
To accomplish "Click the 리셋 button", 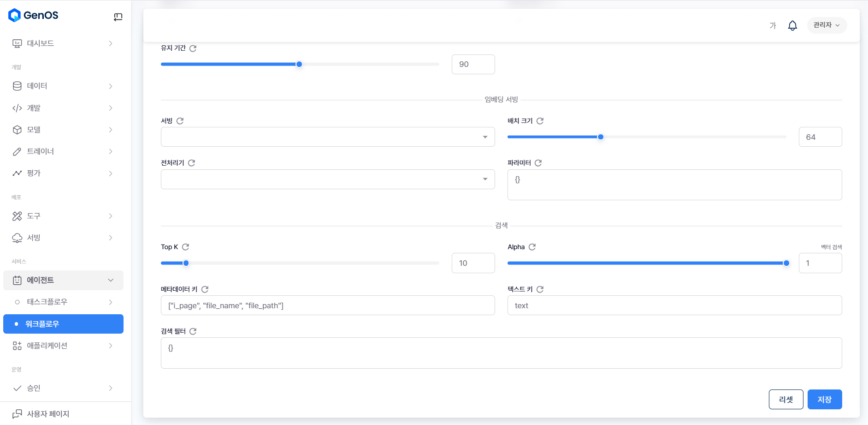I will 785,400.
